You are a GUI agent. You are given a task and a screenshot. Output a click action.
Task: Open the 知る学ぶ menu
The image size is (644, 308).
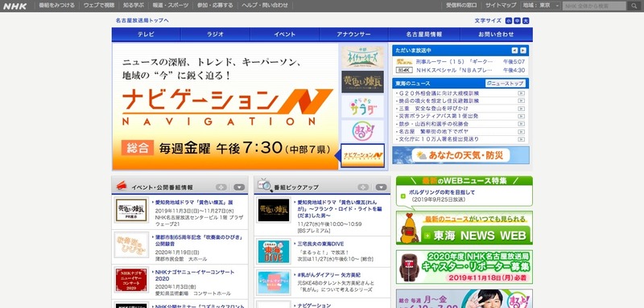[134, 6]
